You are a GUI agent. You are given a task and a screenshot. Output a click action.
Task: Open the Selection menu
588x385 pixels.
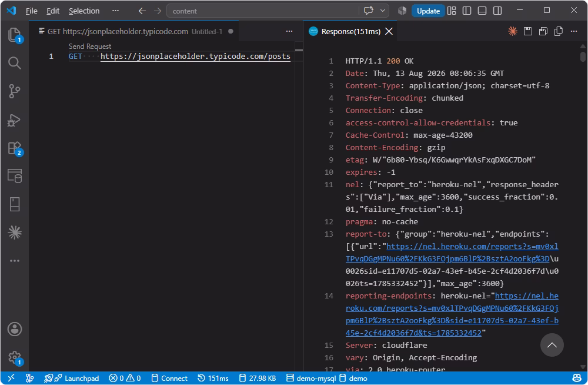click(x=84, y=11)
